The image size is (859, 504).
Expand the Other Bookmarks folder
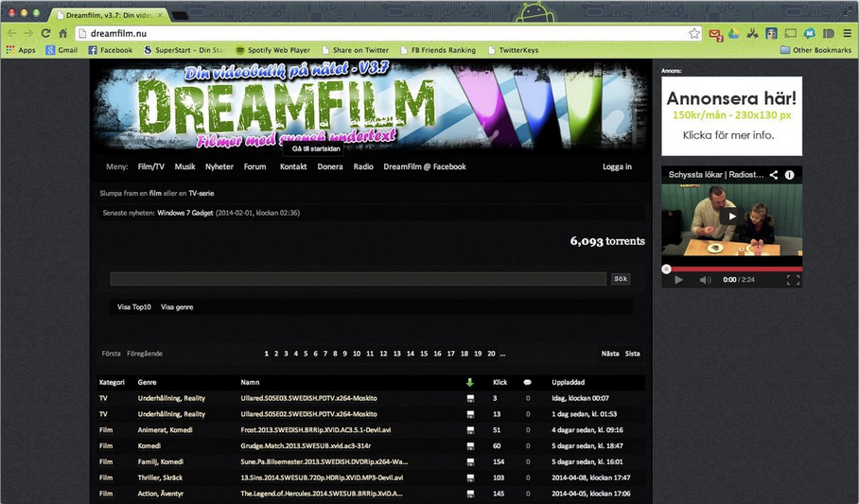pos(815,50)
